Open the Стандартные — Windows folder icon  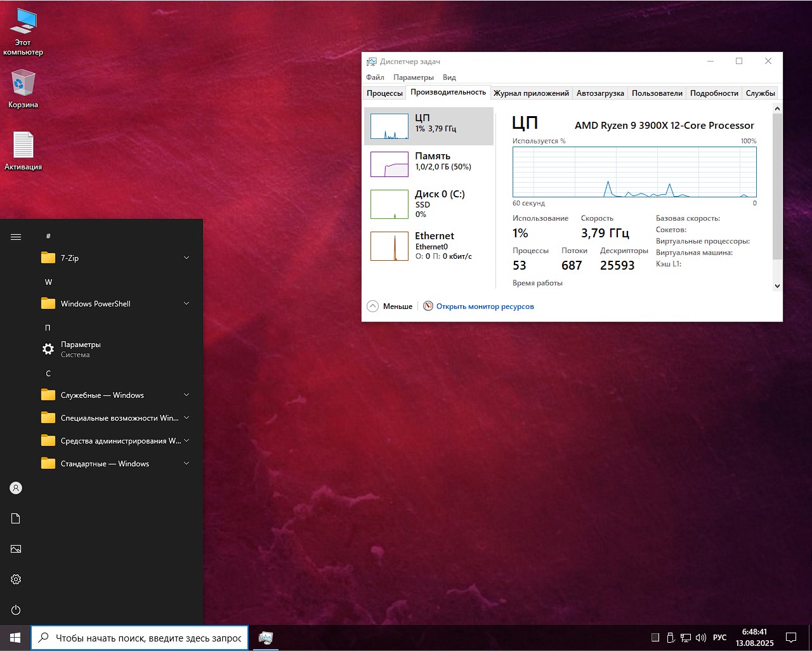pyautogui.click(x=48, y=463)
